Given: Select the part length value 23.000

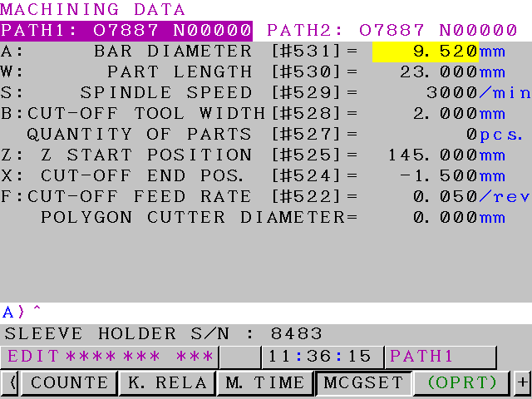Looking at the screenshot, I should (436, 72).
